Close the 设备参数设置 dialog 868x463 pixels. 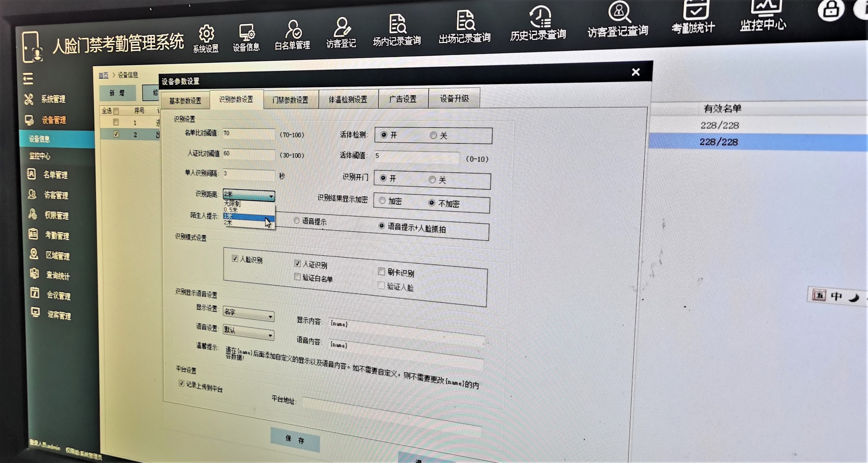tap(635, 72)
